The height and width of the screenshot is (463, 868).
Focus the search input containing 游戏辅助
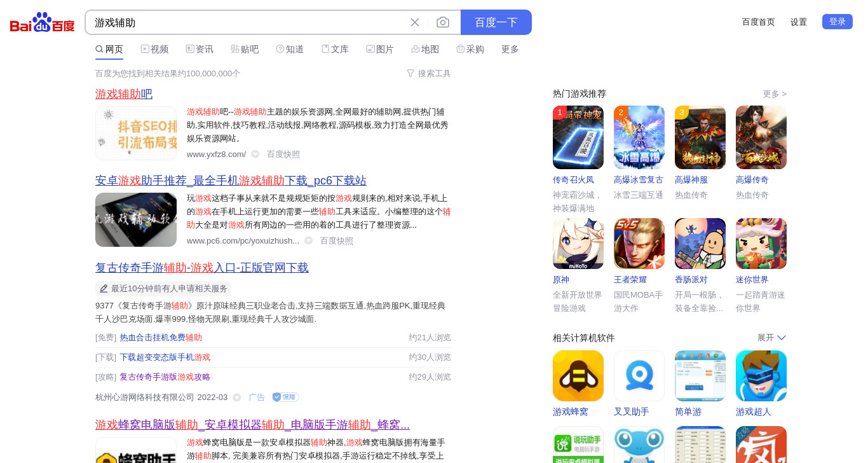tap(248, 22)
